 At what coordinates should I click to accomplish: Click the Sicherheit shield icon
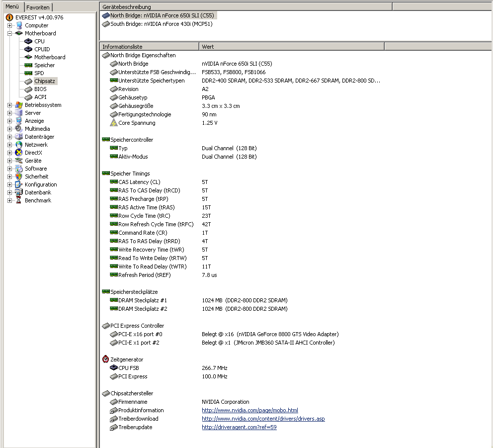point(19,177)
